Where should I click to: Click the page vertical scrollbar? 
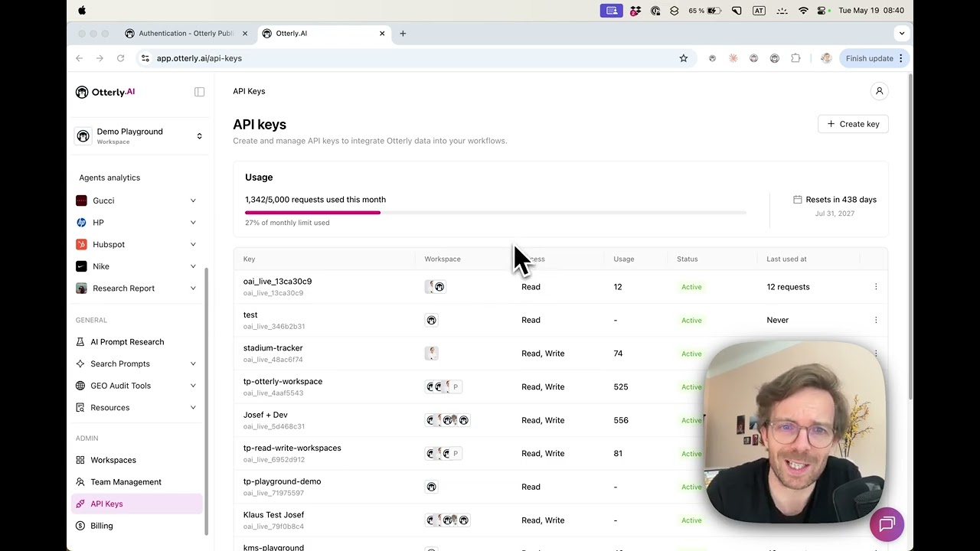(x=910, y=236)
